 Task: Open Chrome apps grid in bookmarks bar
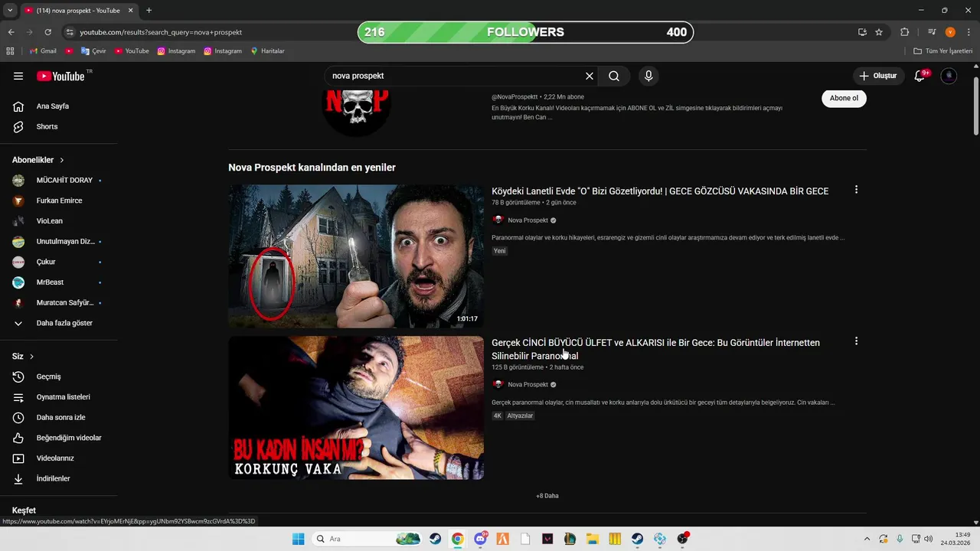(x=10, y=51)
